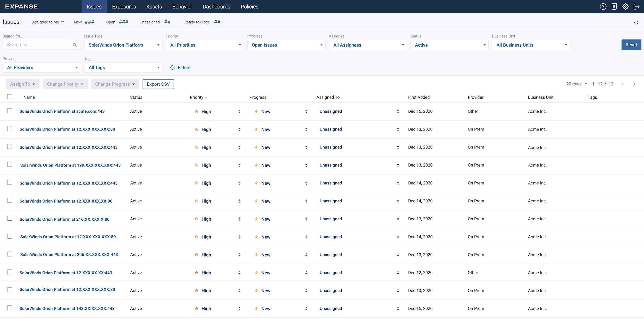The width and height of the screenshot is (644, 322).
Task: Refresh the issues list
Action: 636,22
